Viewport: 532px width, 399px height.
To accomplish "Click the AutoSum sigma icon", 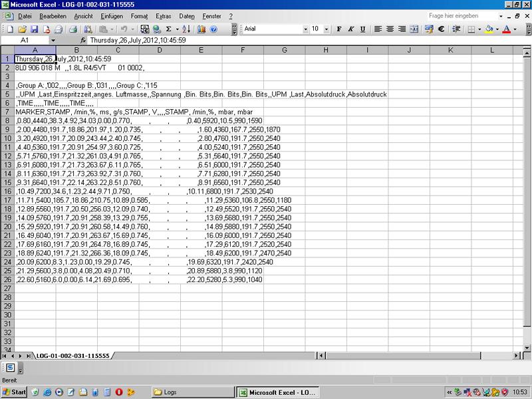I will pyautogui.click(x=169, y=29).
